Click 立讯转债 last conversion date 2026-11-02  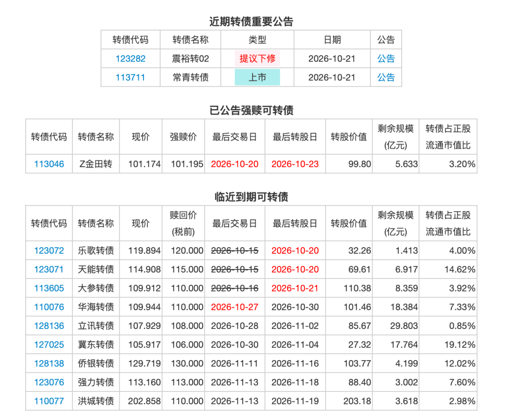click(295, 326)
